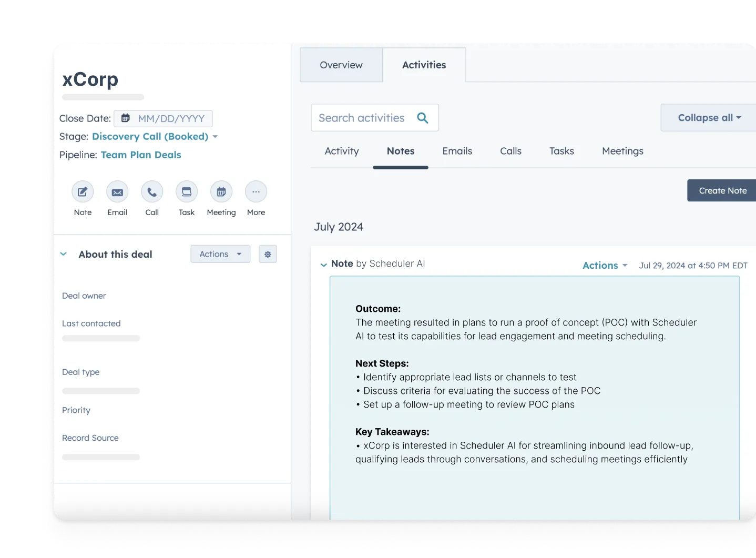
Task: Open the More actions icon
Action: 256,191
